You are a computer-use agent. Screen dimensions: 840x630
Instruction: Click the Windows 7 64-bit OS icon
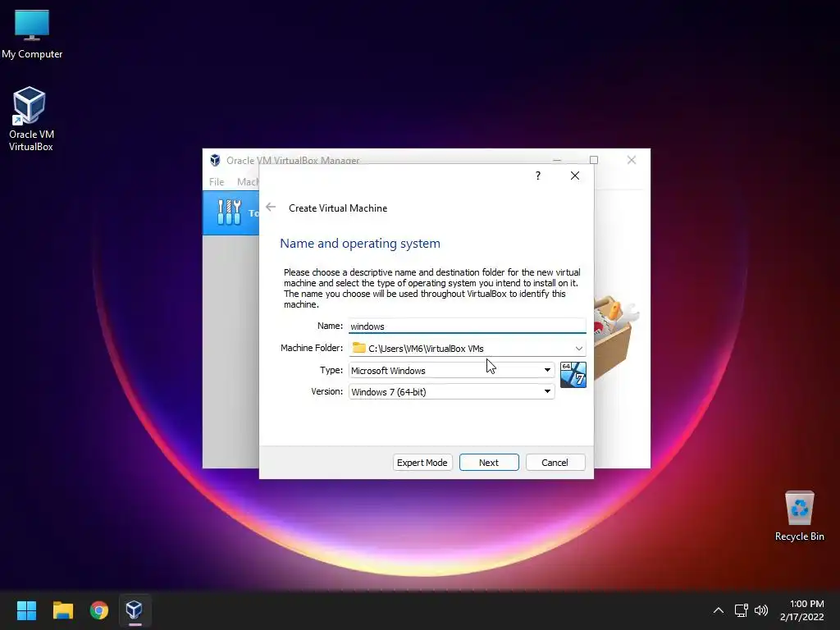tap(573, 374)
